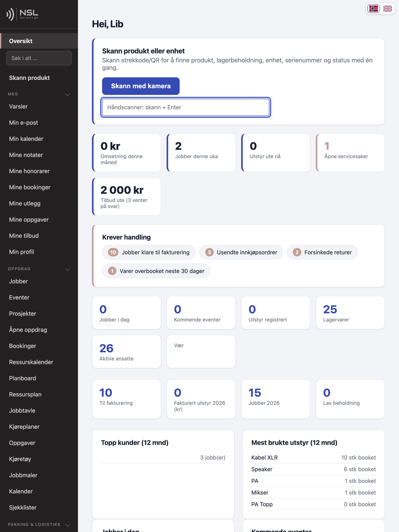399x532 pixels.
Task: Click the Kabel XLR equipment row
Action: (x=314, y=458)
